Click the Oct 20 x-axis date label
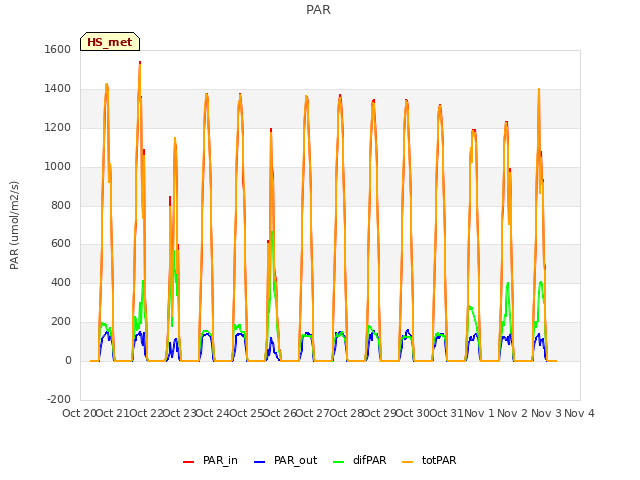This screenshot has width=640, height=480. pos(79,413)
